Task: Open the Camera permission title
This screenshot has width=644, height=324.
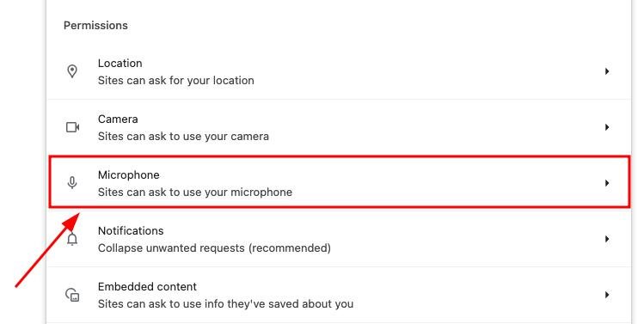Action: pyautogui.click(x=118, y=119)
